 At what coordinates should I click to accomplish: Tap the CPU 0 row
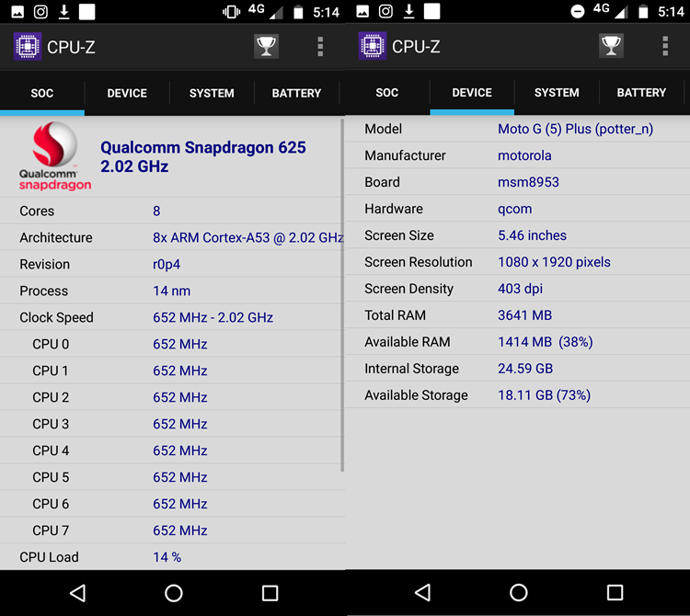tap(172, 344)
